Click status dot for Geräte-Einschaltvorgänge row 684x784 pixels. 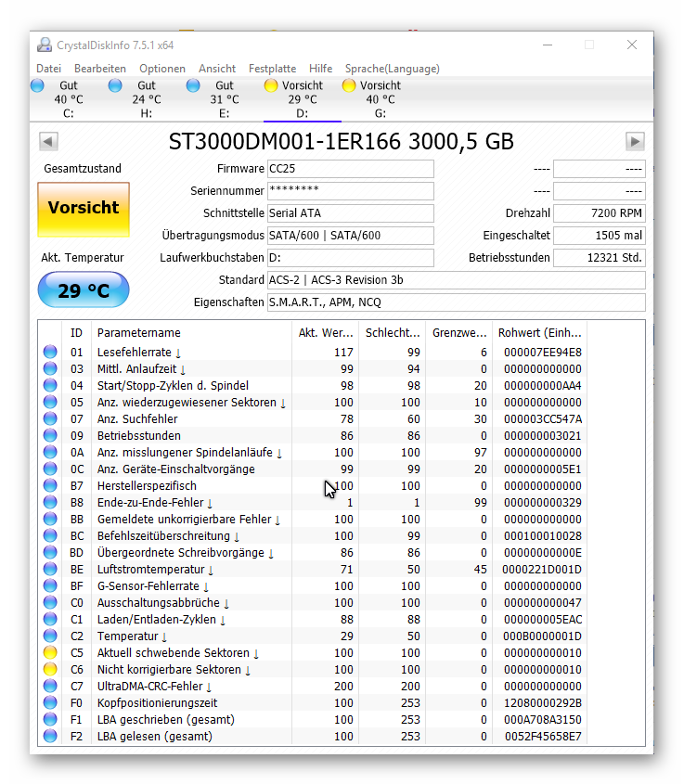[50, 469]
